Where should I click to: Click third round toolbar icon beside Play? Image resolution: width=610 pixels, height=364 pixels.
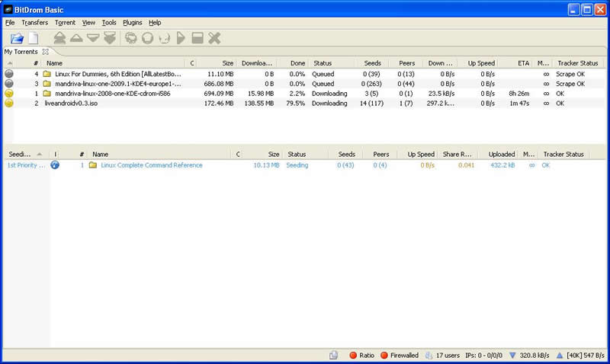pos(164,38)
